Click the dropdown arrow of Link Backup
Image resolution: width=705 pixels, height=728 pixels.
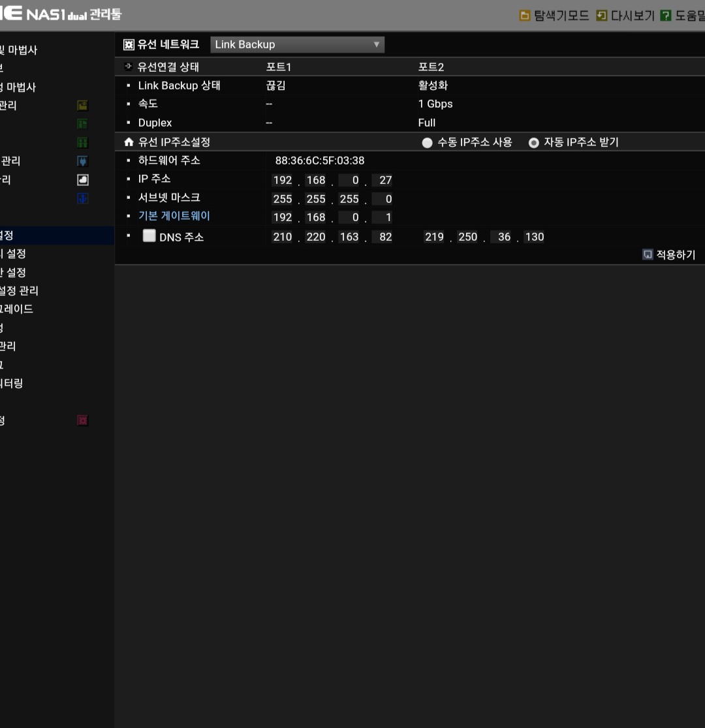377,44
